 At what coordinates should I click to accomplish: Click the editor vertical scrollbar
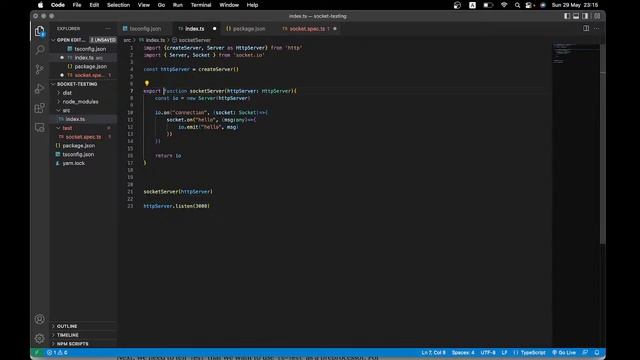602,143
